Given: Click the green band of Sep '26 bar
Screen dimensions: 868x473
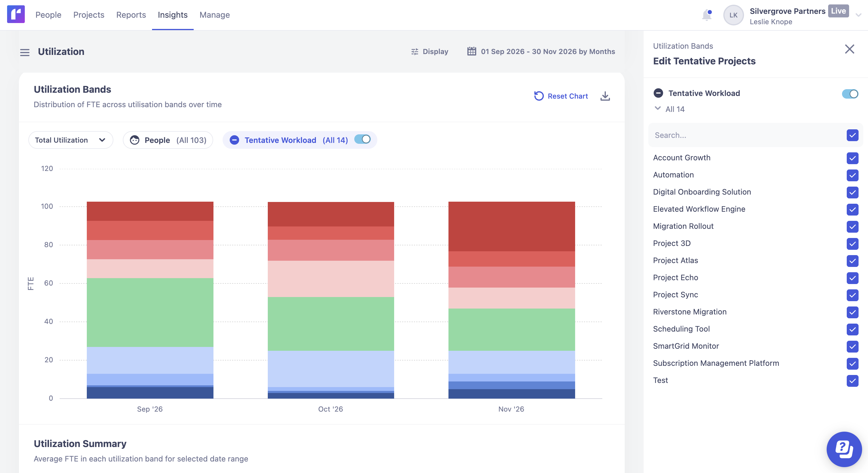Looking at the screenshot, I should coord(150,312).
